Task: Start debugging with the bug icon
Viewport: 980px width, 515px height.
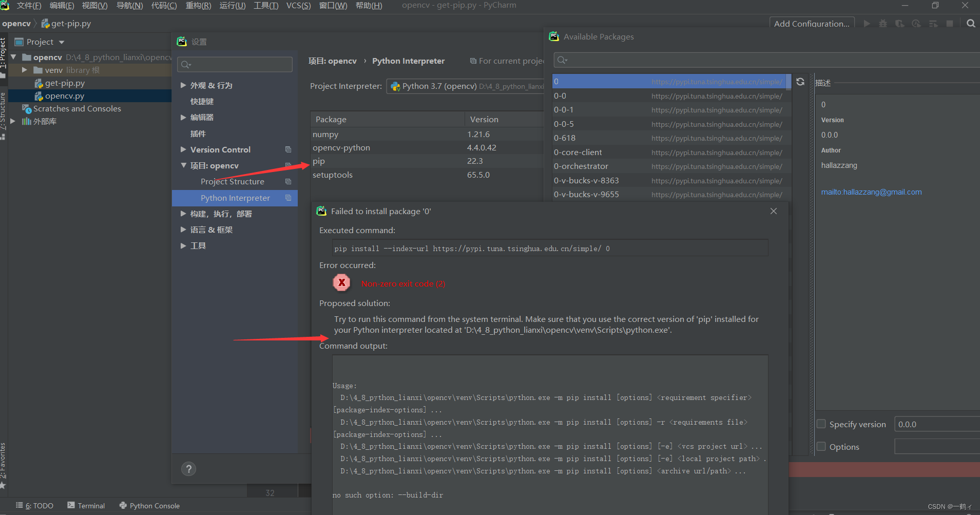Action: click(x=883, y=24)
